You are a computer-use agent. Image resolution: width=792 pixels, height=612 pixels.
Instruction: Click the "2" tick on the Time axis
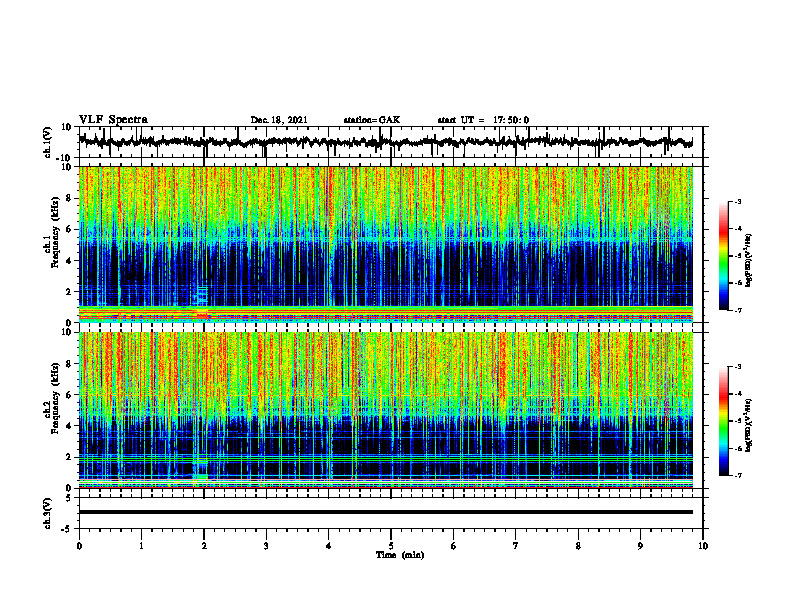(204, 546)
